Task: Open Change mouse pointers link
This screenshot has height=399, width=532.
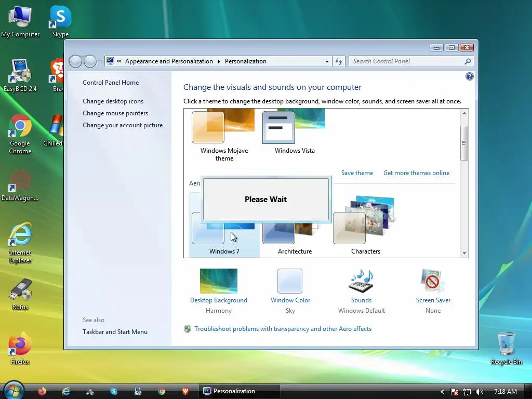Action: tap(115, 113)
